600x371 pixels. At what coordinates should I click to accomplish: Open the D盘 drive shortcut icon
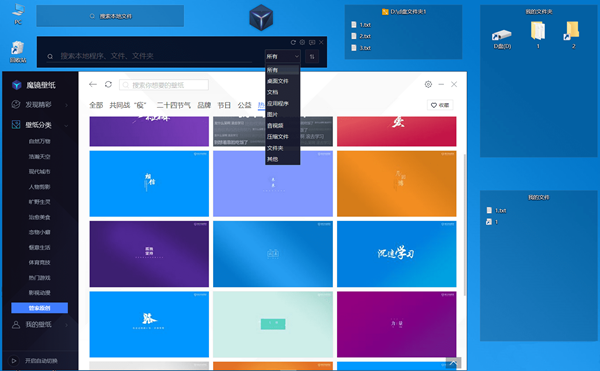tap(502, 38)
